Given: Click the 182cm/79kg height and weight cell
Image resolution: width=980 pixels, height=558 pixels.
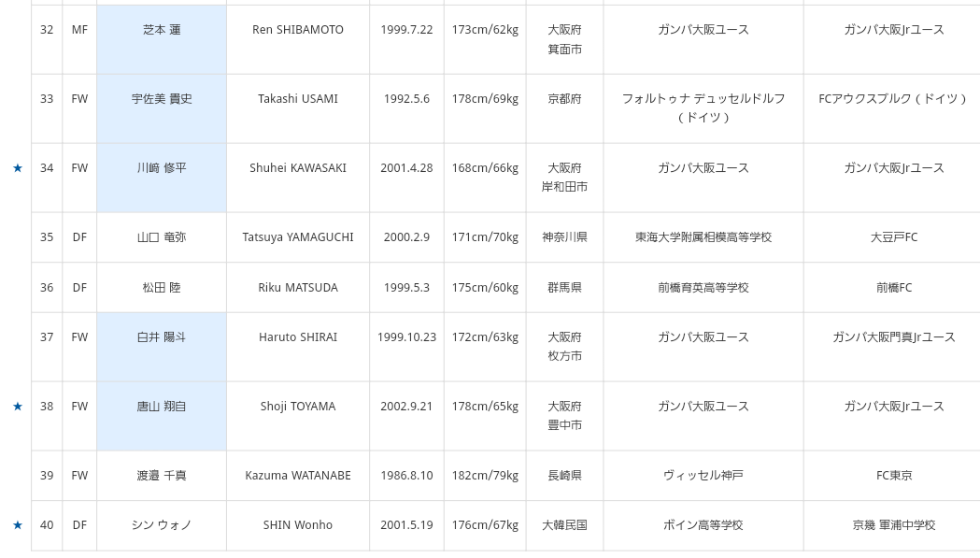Looking at the screenshot, I should [485, 476].
